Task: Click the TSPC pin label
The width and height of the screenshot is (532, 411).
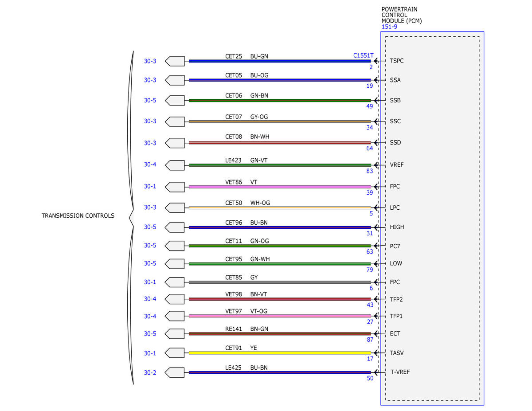Action: click(x=397, y=61)
